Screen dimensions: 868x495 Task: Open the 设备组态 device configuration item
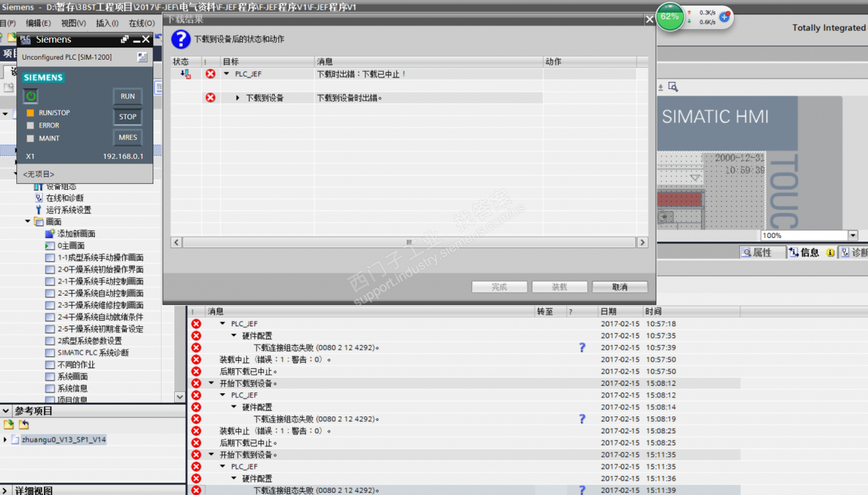tap(61, 186)
